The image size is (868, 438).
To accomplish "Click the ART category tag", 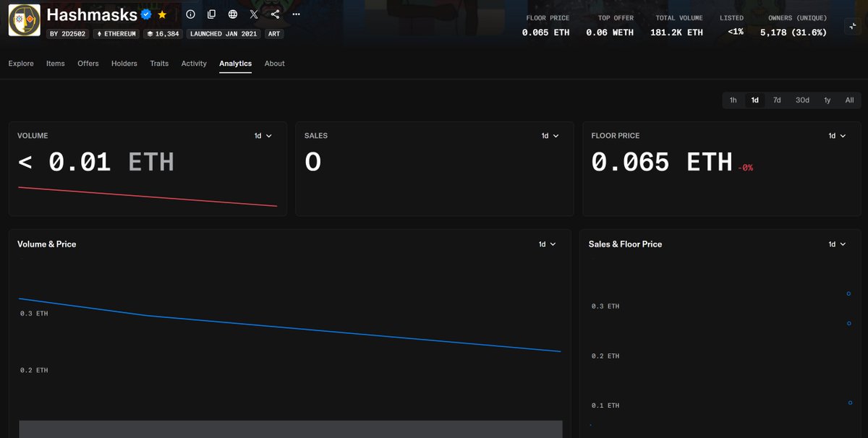I will [x=274, y=34].
